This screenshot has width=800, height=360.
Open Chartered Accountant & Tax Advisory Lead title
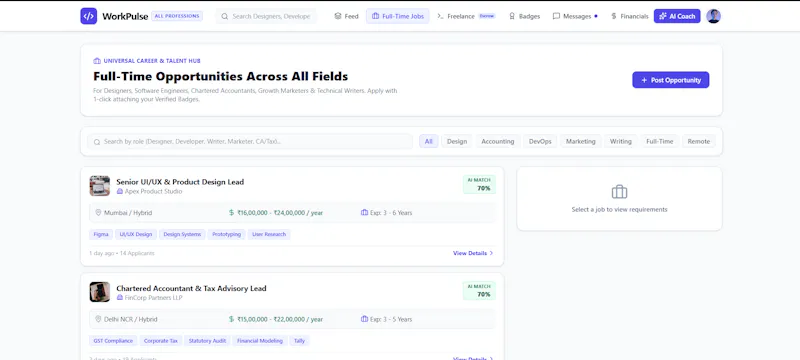191,288
